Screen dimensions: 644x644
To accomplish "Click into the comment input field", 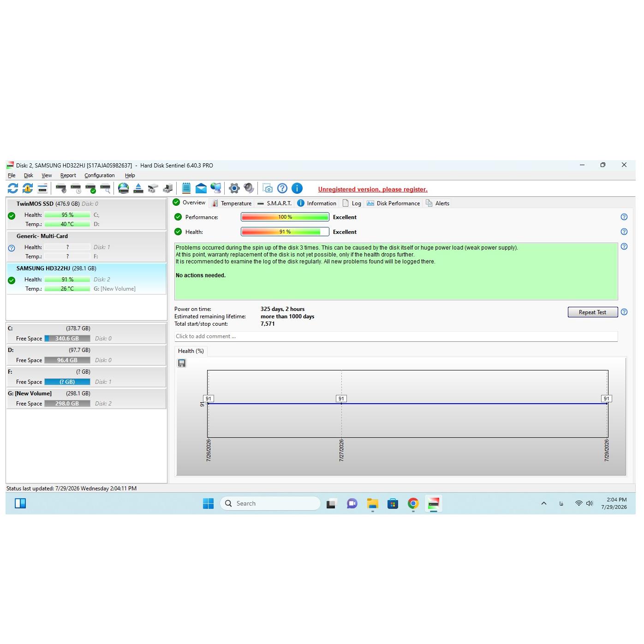I will (x=396, y=336).
